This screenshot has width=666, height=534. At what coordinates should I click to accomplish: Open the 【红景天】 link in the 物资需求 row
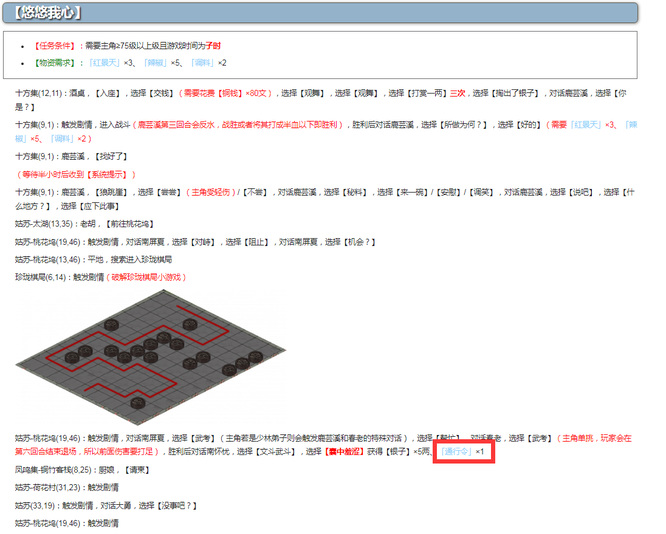tap(103, 62)
